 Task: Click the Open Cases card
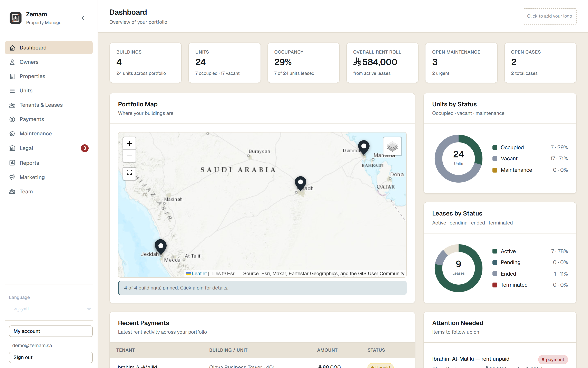point(540,63)
